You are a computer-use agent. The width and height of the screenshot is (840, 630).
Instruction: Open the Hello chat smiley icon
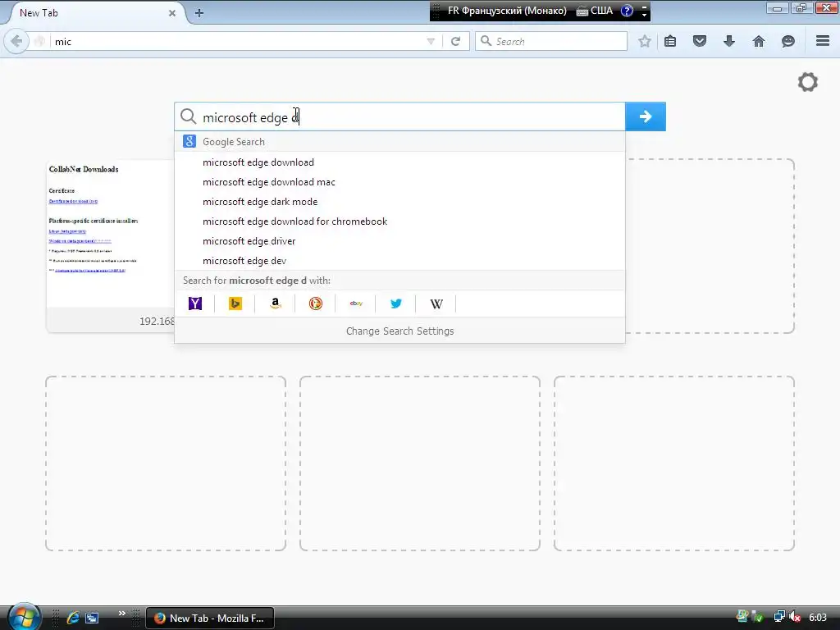[x=788, y=41]
